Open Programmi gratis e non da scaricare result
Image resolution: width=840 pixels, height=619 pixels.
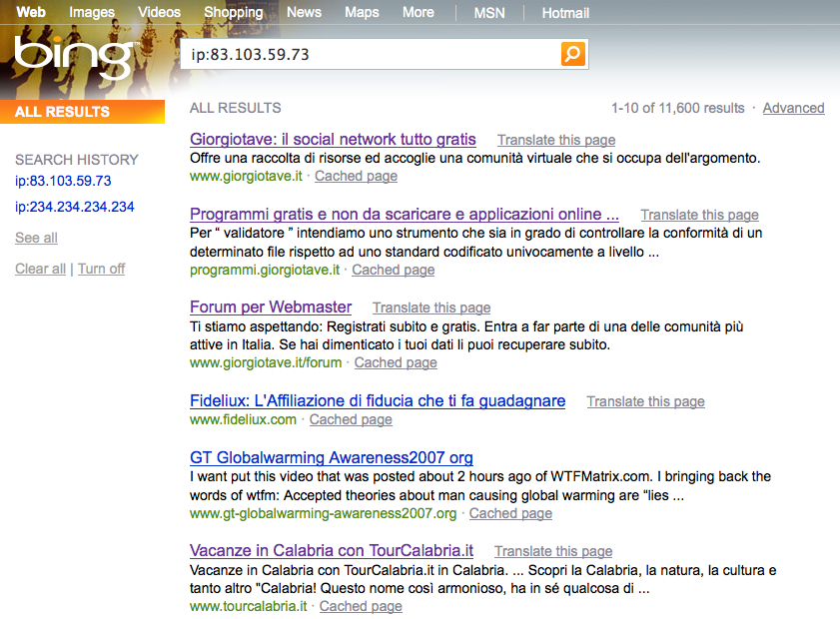pyautogui.click(x=405, y=215)
